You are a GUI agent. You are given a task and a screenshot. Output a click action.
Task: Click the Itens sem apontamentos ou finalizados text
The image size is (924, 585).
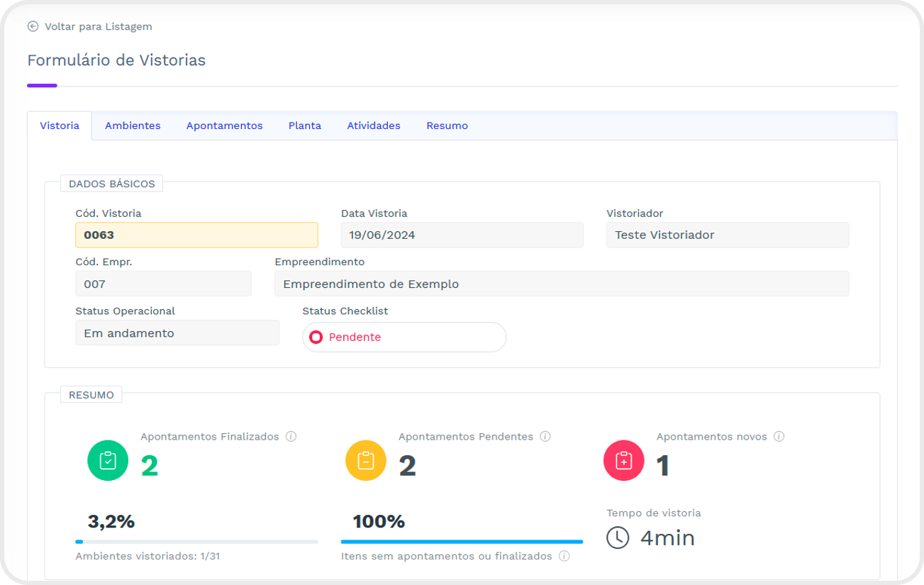(x=447, y=557)
